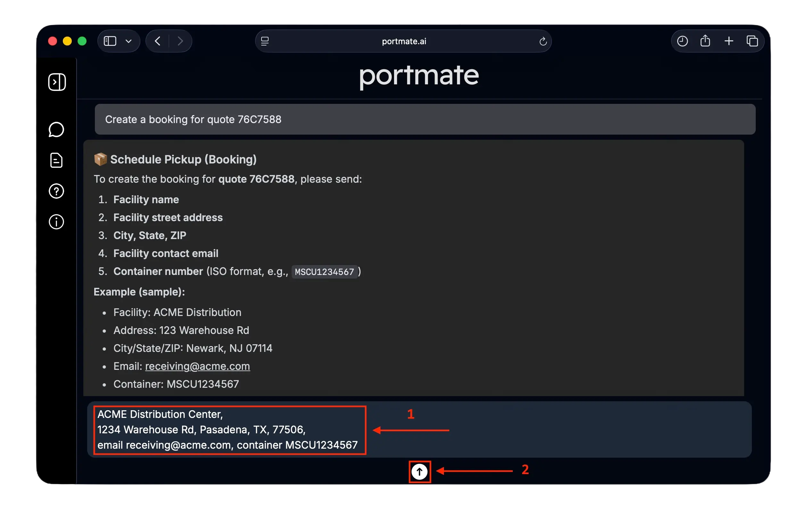
Task: Click 'Container: MSCU1234567' bullet
Action: coord(176,384)
